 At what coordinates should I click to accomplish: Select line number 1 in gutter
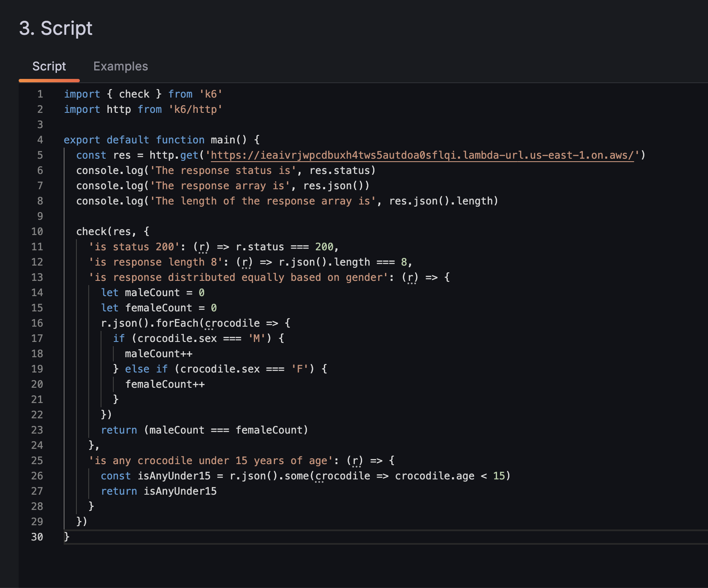[40, 94]
